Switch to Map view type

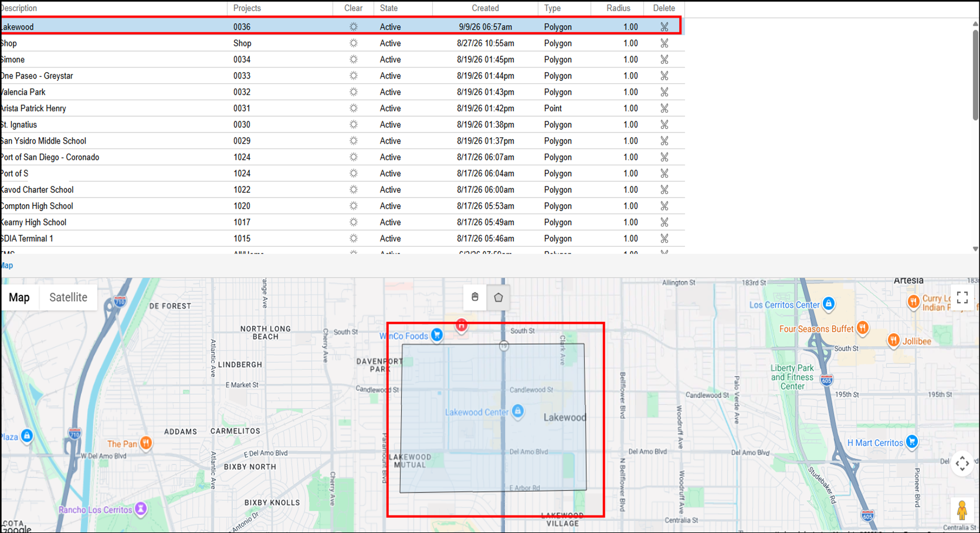tap(19, 297)
